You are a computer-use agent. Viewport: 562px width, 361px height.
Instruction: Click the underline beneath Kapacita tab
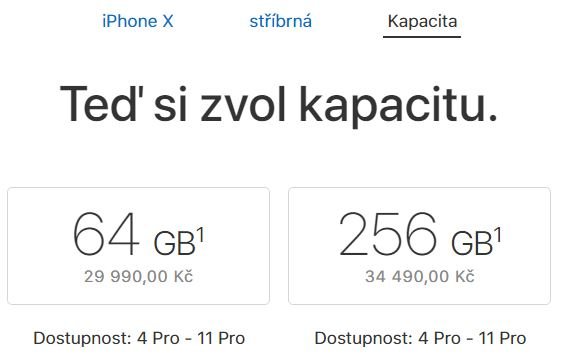point(422,36)
